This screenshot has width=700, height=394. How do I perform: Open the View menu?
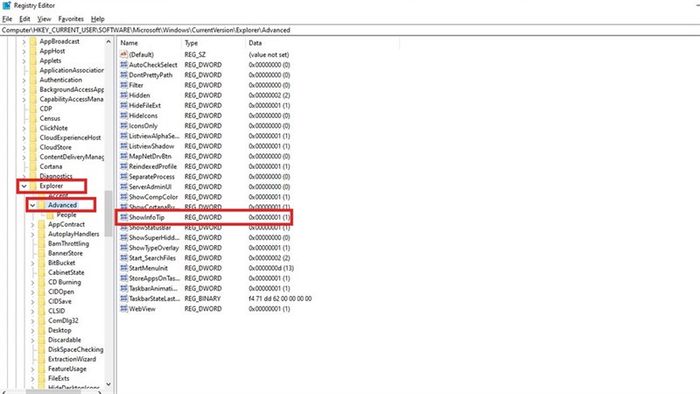tap(44, 19)
